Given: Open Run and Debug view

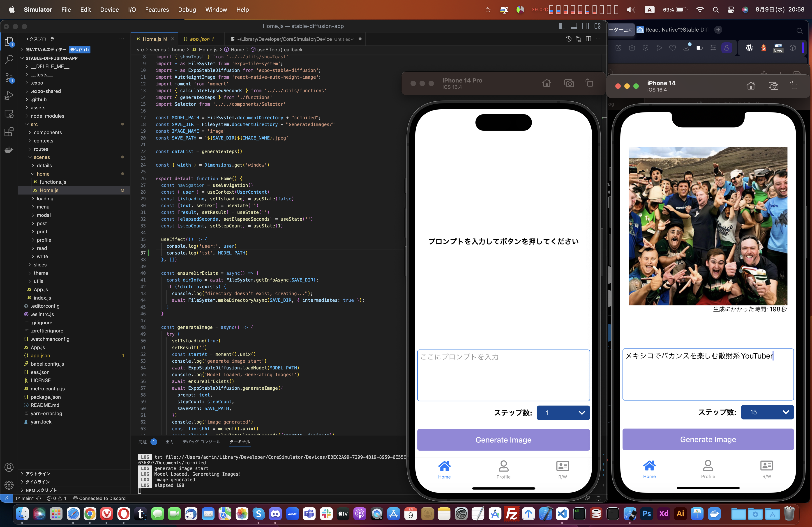Looking at the screenshot, I should (9, 96).
